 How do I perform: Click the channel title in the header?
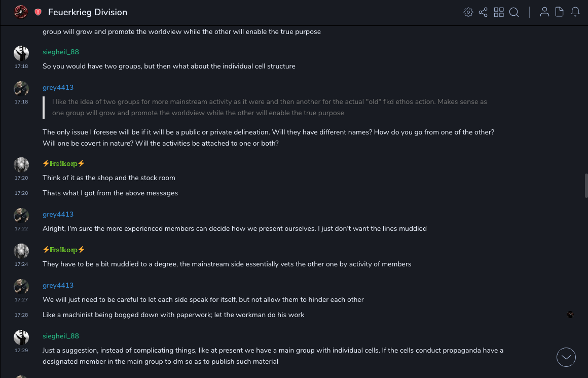(x=88, y=12)
